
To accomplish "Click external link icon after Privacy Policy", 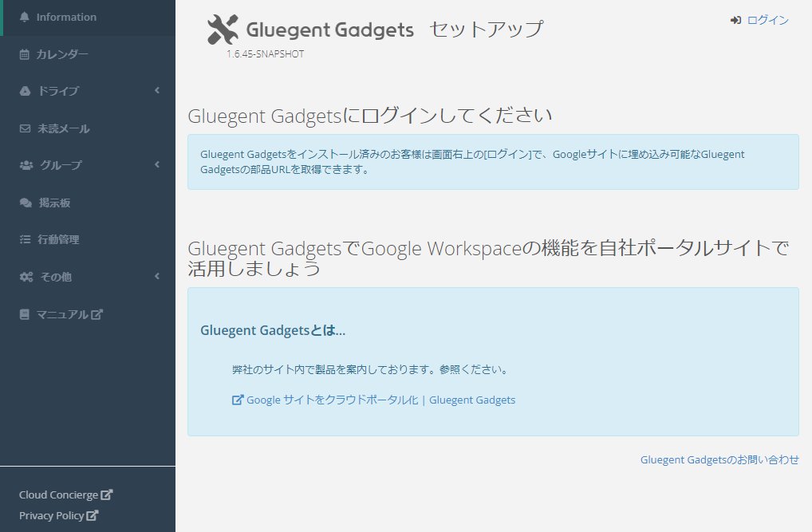I will tap(93, 515).
